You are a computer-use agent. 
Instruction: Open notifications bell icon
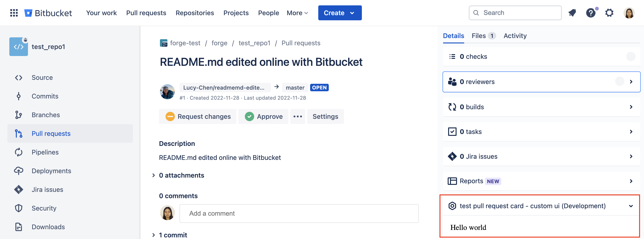pyautogui.click(x=572, y=13)
